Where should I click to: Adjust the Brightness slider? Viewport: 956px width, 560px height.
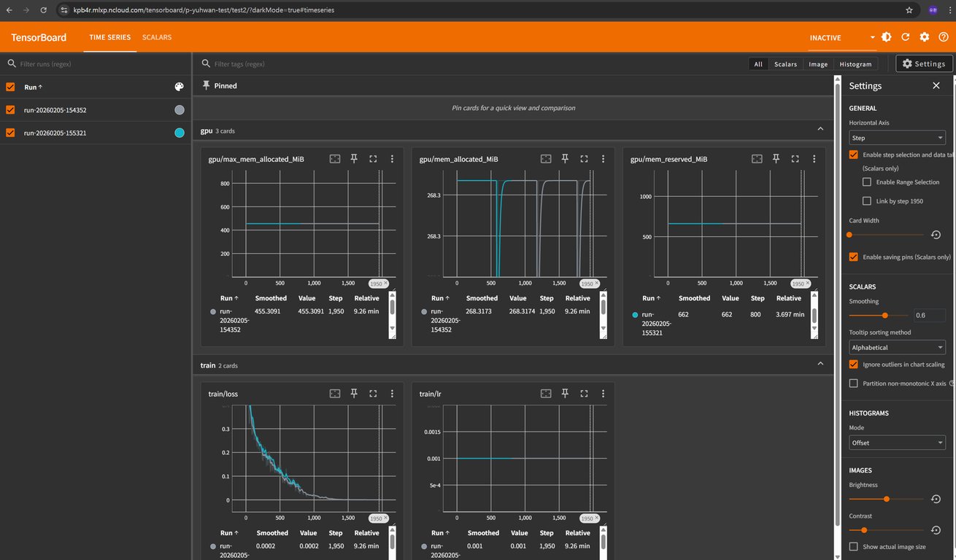point(887,499)
